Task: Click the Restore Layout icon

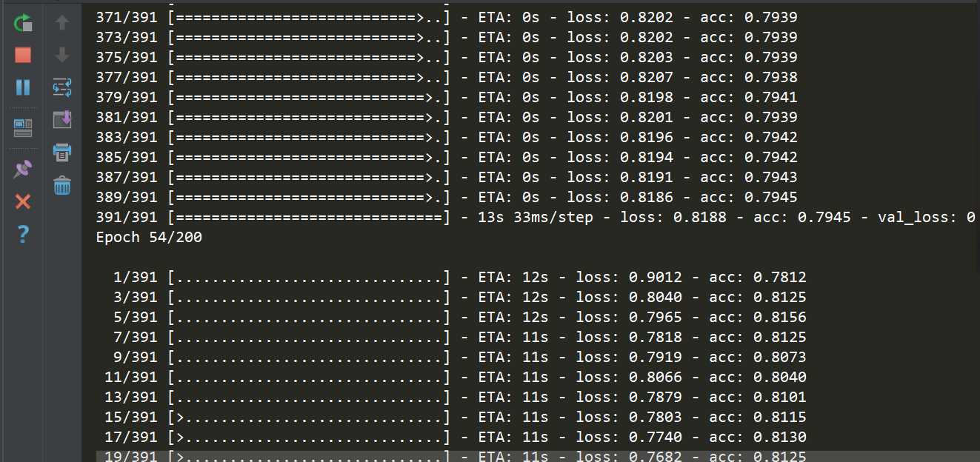Action: point(23,129)
